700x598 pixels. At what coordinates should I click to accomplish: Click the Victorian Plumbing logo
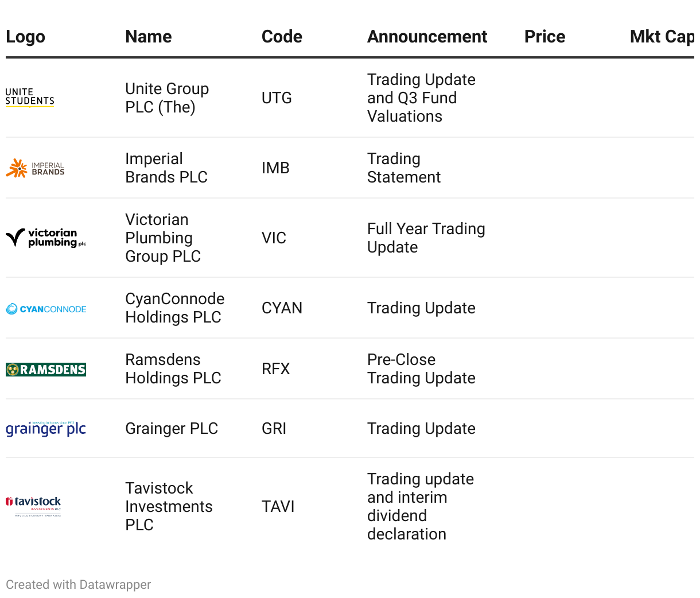pyautogui.click(x=46, y=238)
